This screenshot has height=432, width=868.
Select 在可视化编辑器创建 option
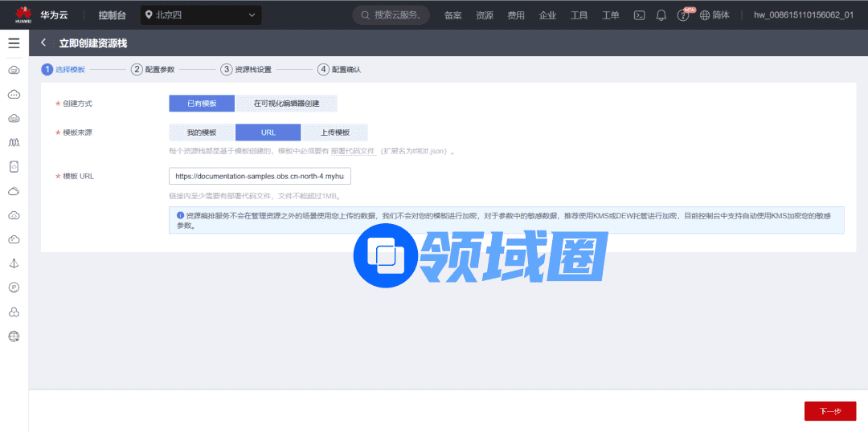(x=286, y=104)
